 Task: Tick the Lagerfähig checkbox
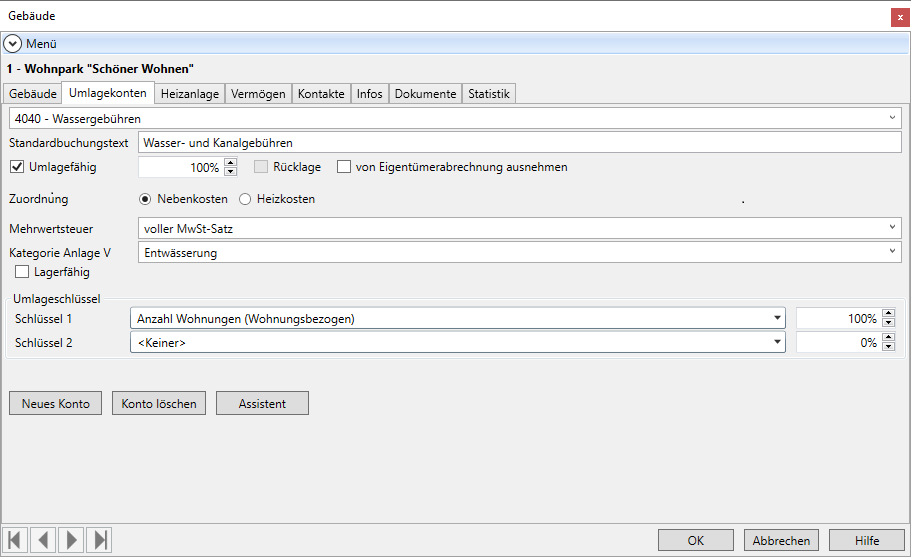23,272
